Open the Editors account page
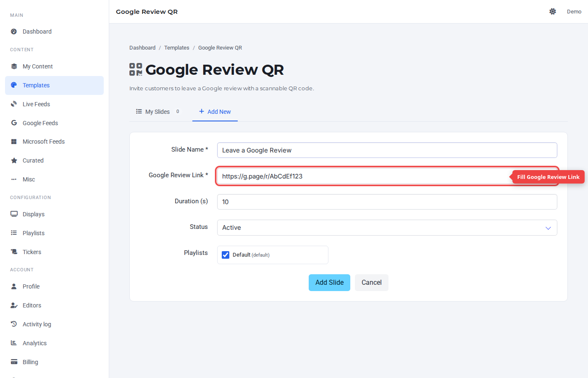588x378 pixels. (x=54, y=305)
